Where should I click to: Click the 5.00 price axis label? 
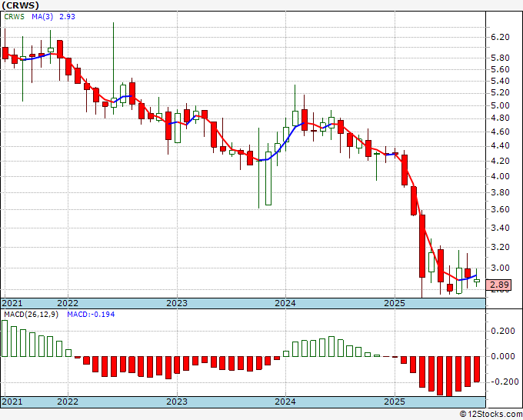[x=501, y=105]
